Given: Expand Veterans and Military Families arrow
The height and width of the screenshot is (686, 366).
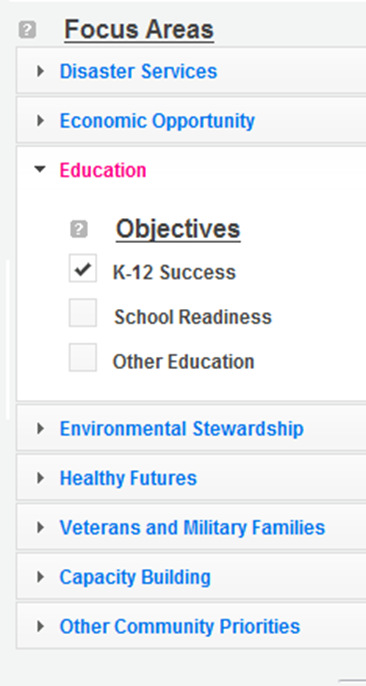Looking at the screenshot, I should 41,527.
